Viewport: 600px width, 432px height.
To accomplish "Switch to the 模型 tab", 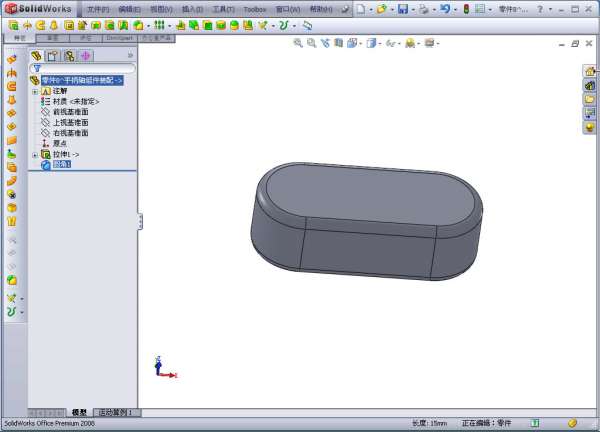I will [x=79, y=412].
